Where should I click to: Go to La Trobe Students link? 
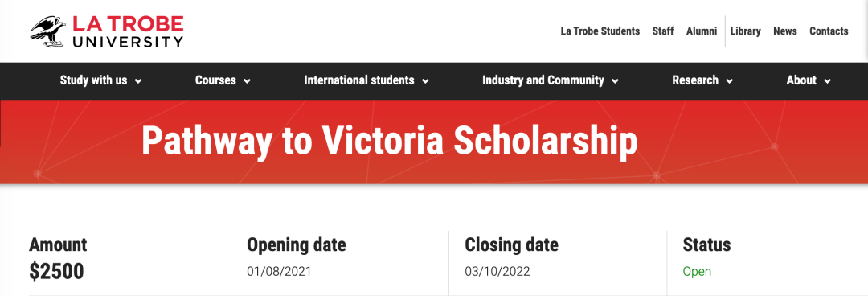click(x=600, y=31)
